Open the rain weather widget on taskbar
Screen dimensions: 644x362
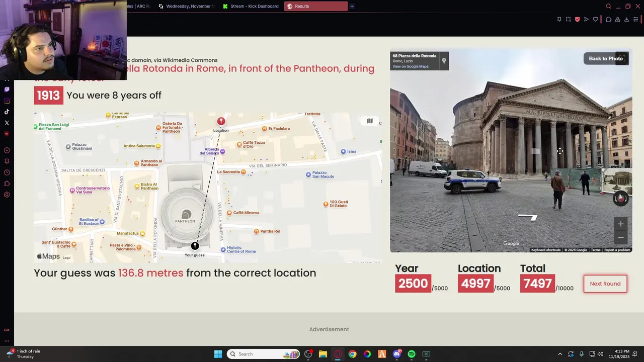(x=23, y=354)
